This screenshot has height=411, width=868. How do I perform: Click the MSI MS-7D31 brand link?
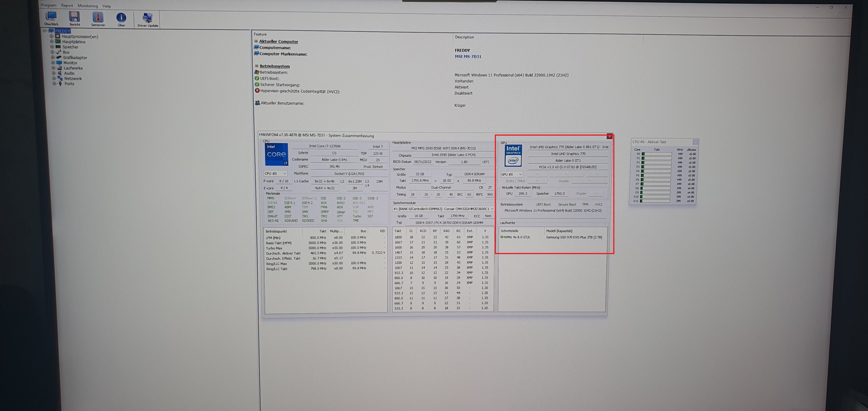point(468,57)
